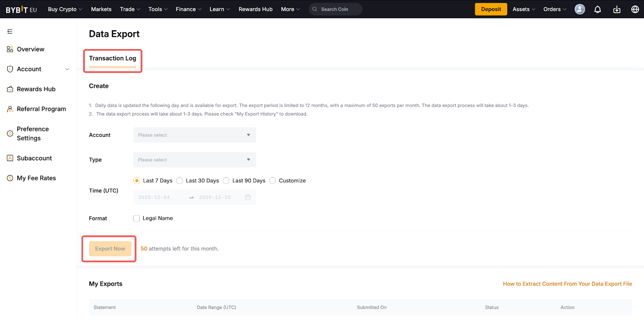Select the Last 90 Days radio button

pos(226,181)
